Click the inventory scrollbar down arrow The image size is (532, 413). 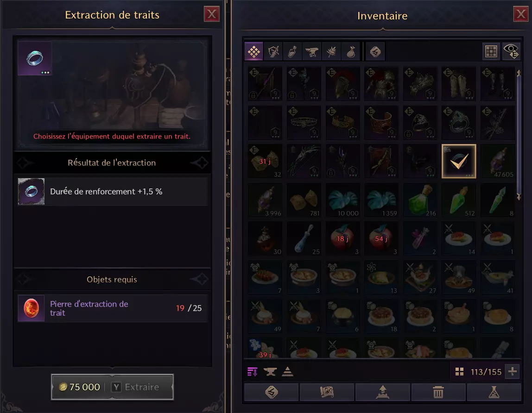519,197
